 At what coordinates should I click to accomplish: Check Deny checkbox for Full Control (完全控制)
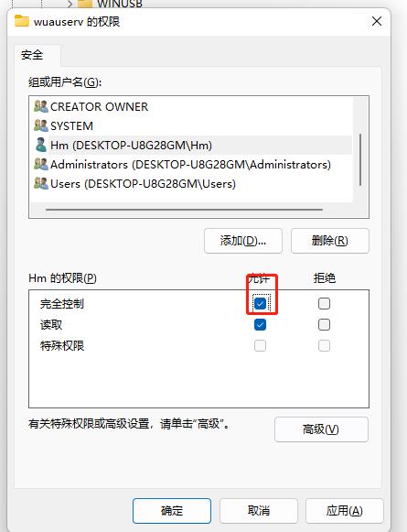pos(324,303)
